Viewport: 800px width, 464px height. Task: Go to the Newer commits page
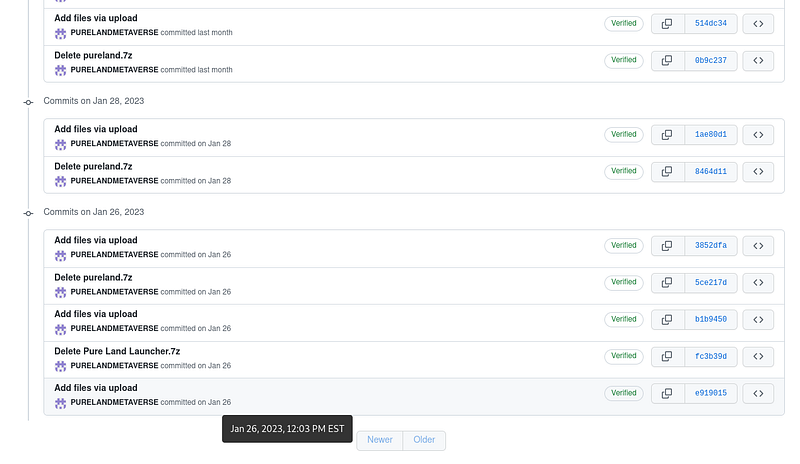pos(380,441)
